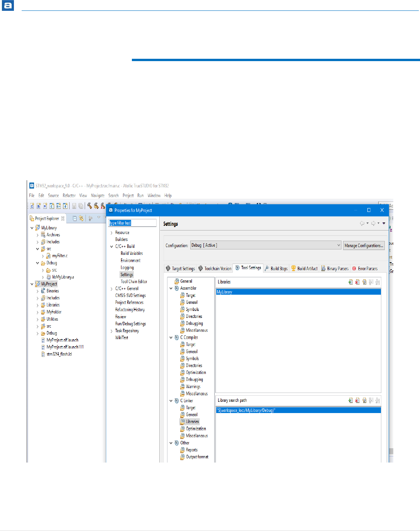Viewport: 420px width, 531px height.
Task: Click the Forward arrow in Settings header
Action: 373,223
